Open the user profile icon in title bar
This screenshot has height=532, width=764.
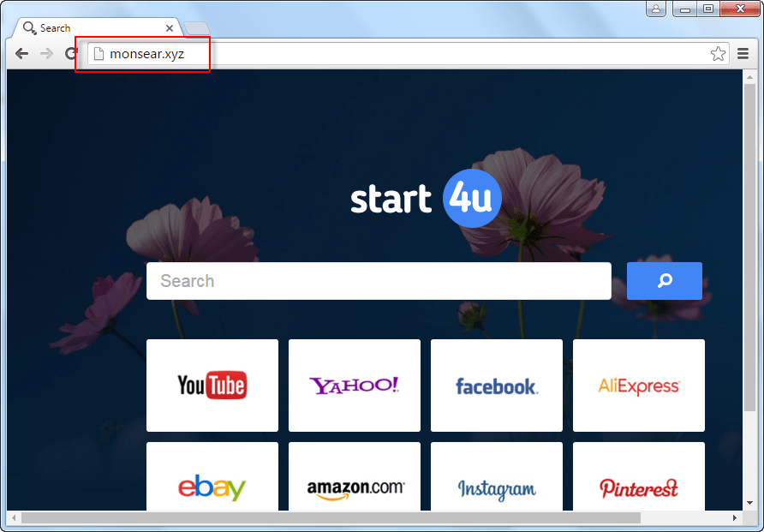pyautogui.click(x=656, y=9)
